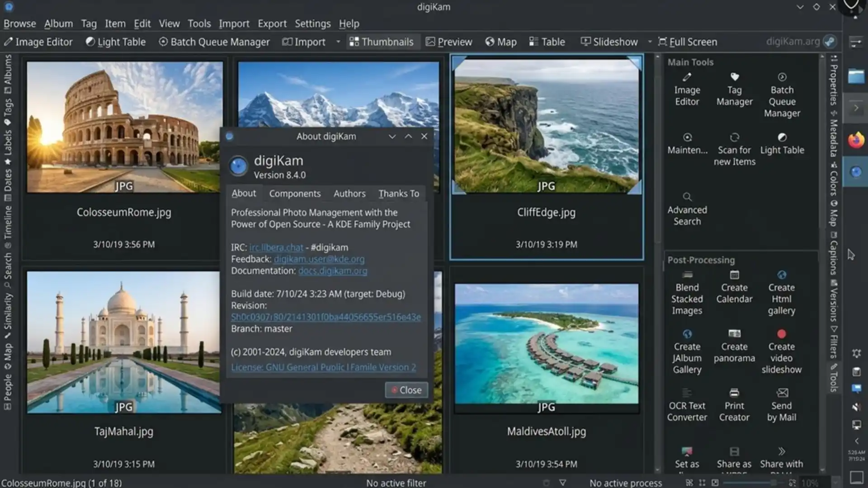Image resolution: width=868 pixels, height=488 pixels.
Task: Open the irc.libera.chat link
Action: (276, 248)
